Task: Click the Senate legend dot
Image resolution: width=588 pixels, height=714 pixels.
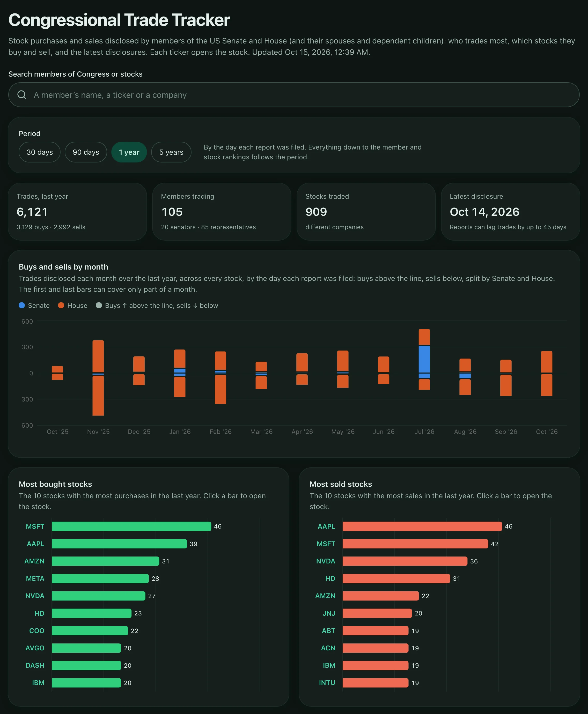Action: (22, 305)
